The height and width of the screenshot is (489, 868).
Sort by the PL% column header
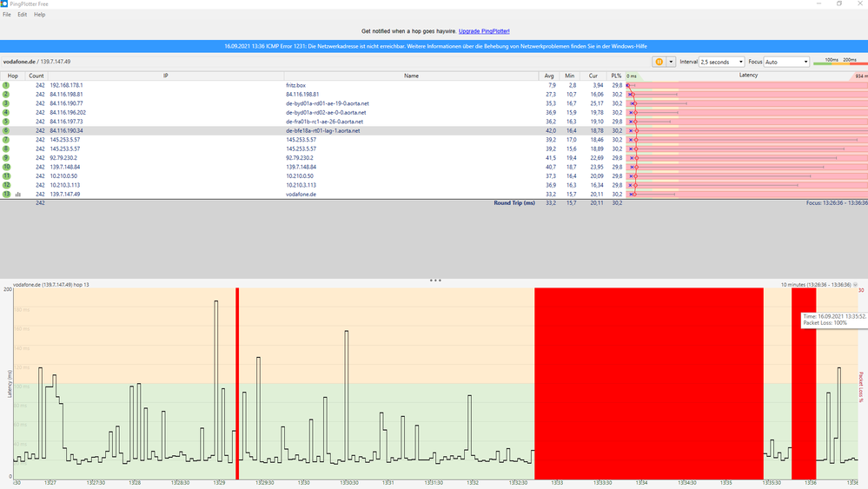tap(616, 76)
